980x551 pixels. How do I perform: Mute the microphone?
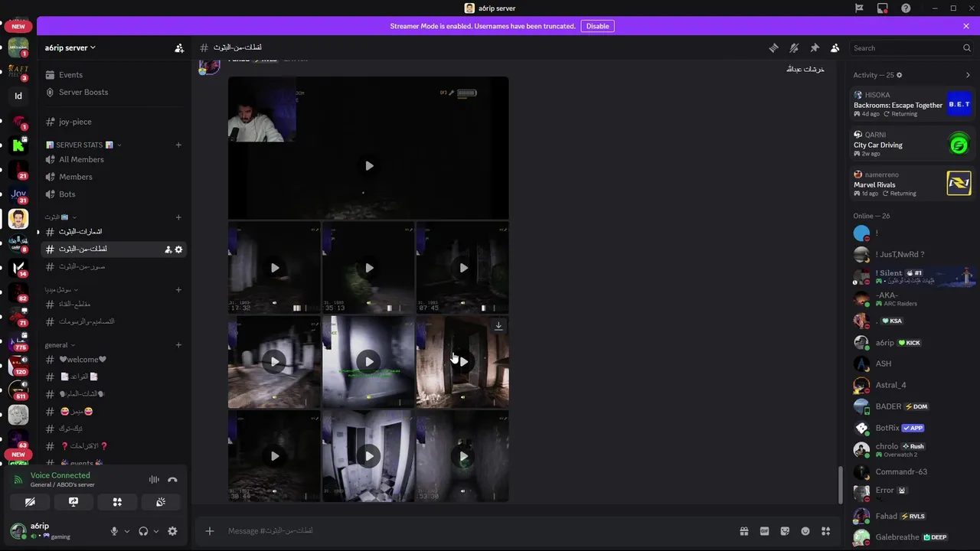point(114,531)
